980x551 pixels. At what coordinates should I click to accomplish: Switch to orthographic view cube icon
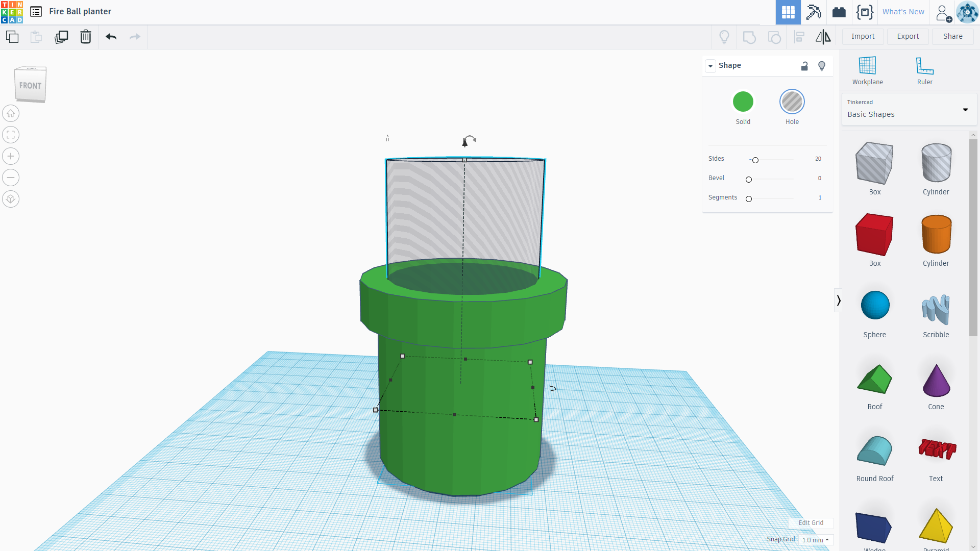(11, 199)
